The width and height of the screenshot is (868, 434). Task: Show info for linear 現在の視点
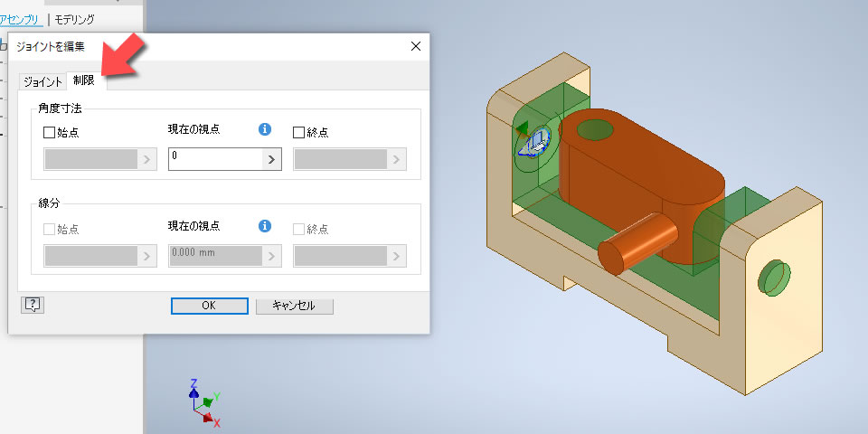click(265, 226)
